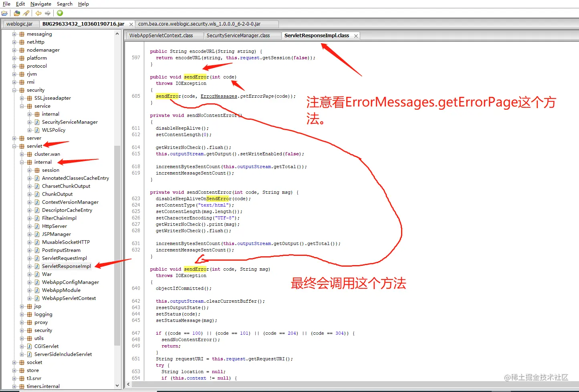Close the ServletResponseImpl.class tab
Image resolution: width=579 pixels, height=392 pixels.
click(x=355, y=35)
